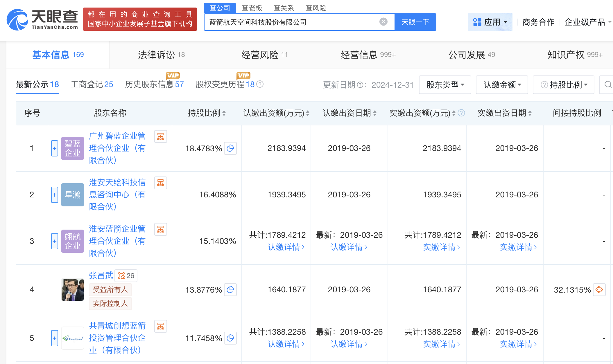Switch to the 查老板 tab
This screenshot has width=613, height=364.
252,8
